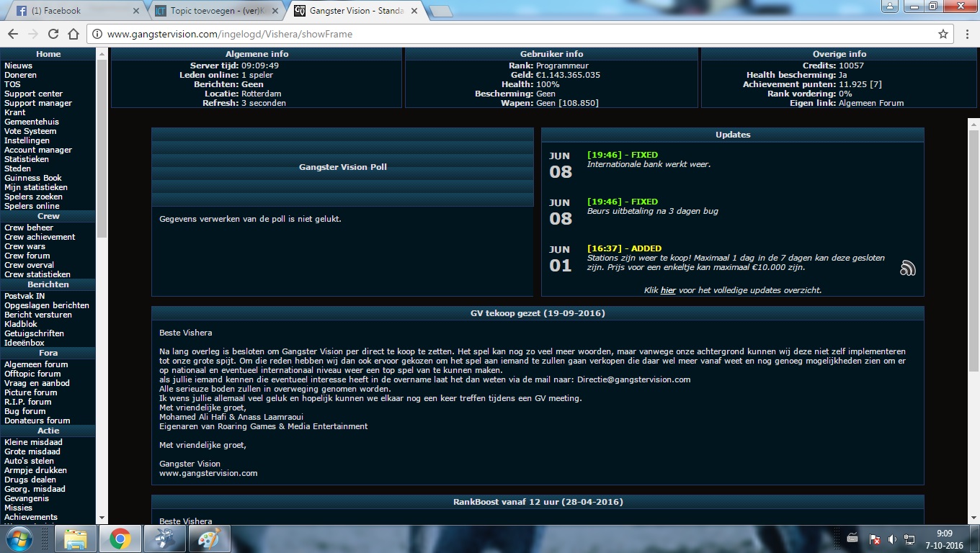
Task: Reload the page with the browser refresh icon
Action: tap(53, 34)
